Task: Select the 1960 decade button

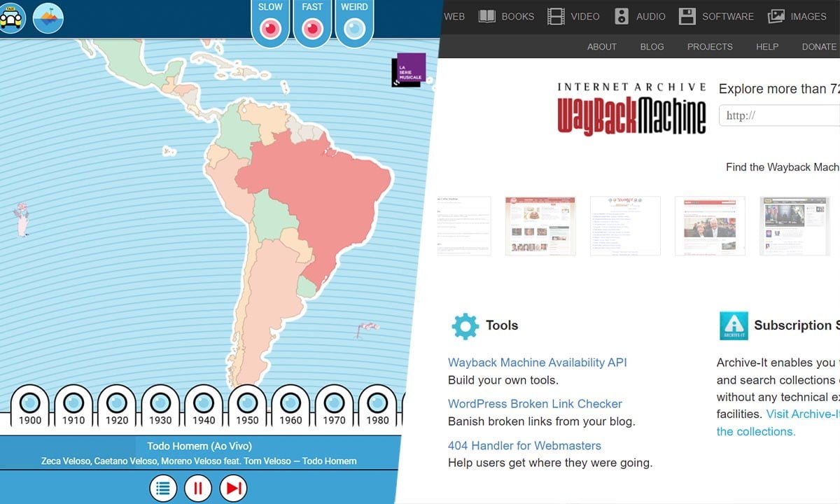Action: 290,406
